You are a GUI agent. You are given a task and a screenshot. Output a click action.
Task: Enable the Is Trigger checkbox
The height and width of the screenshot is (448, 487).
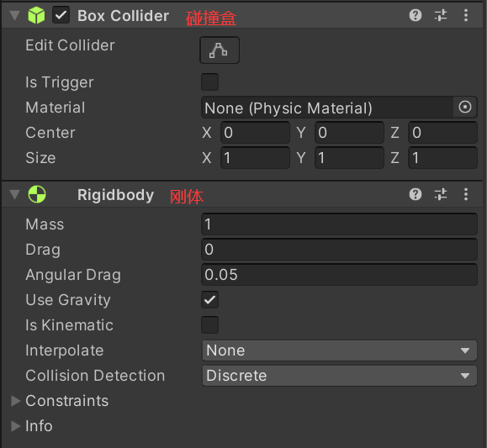pos(209,82)
